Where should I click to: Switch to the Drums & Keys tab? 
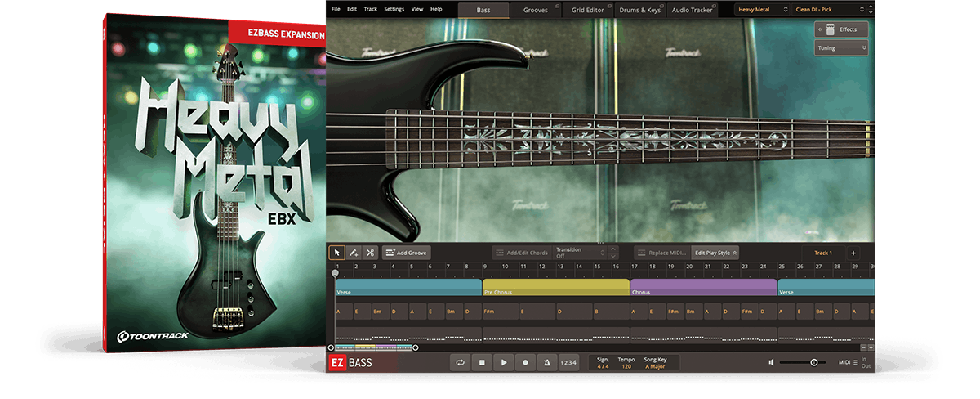tap(640, 10)
